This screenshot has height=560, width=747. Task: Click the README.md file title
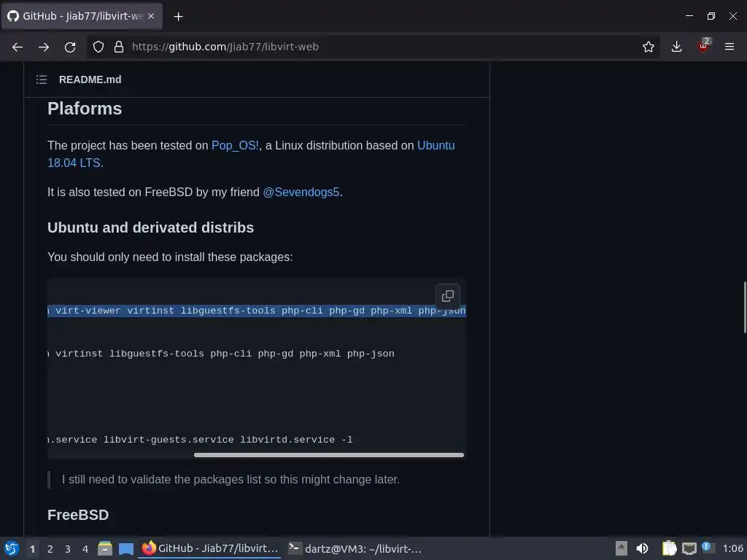(90, 79)
